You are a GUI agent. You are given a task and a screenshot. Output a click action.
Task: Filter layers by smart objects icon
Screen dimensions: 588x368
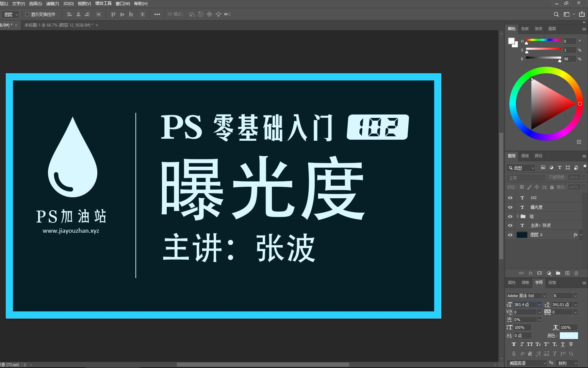[x=576, y=168]
